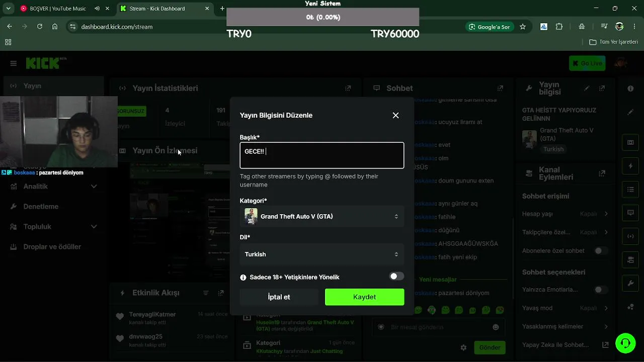Toggle the stream preview panel icon in right rail
Screen dimensions: 644x362
click(630, 142)
